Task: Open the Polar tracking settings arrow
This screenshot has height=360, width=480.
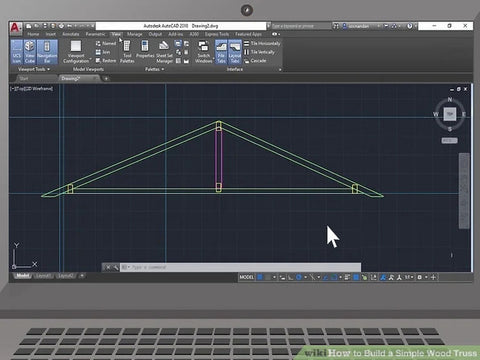Action: coord(305,277)
